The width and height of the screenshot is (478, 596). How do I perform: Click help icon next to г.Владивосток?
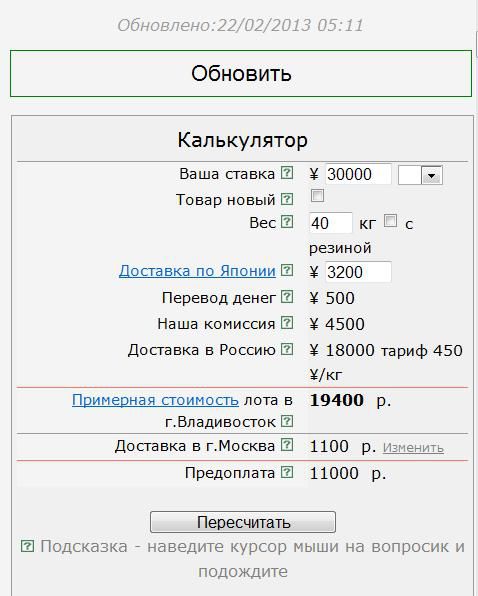[x=287, y=421]
